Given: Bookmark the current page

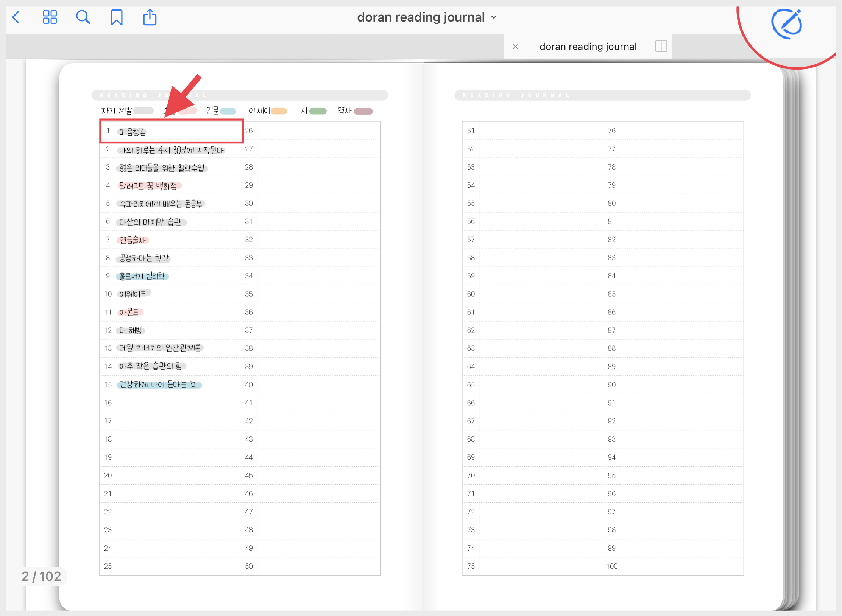Looking at the screenshot, I should [x=116, y=17].
